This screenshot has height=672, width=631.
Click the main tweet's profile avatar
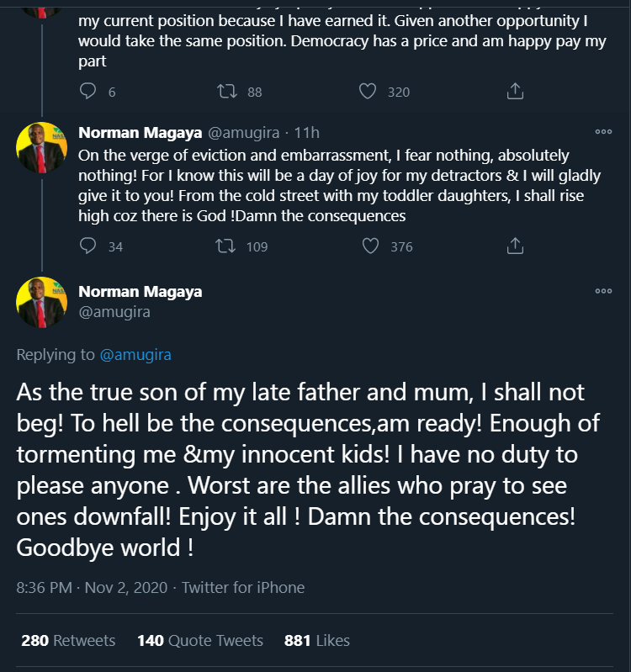(41, 302)
